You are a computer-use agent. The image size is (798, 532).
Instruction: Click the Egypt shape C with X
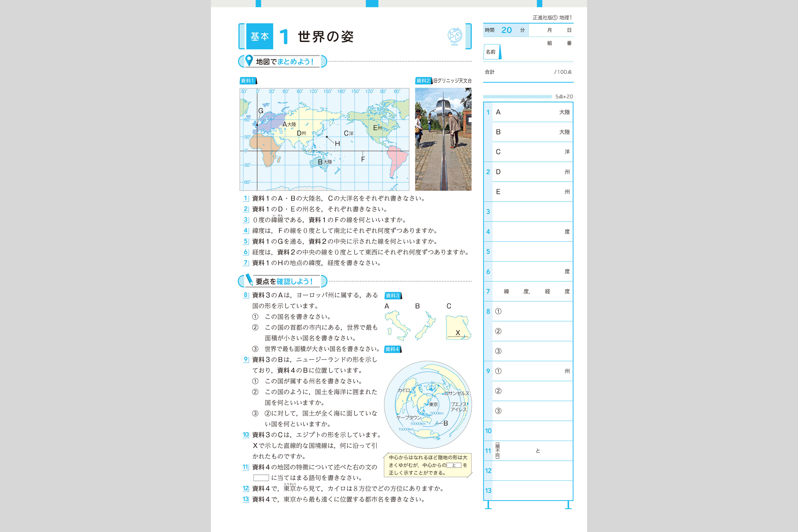(458, 327)
